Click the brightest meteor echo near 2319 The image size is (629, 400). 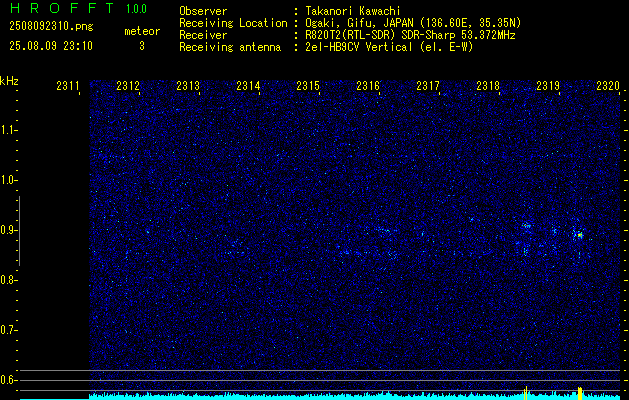tap(579, 235)
